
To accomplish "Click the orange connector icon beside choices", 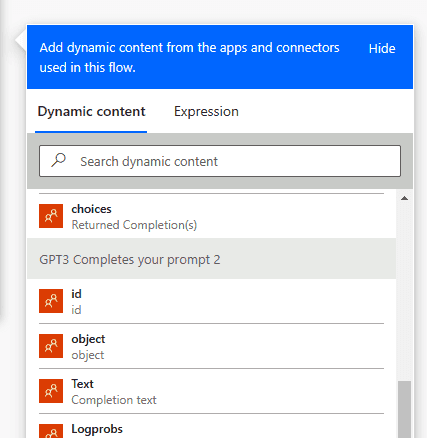I will tap(51, 216).
